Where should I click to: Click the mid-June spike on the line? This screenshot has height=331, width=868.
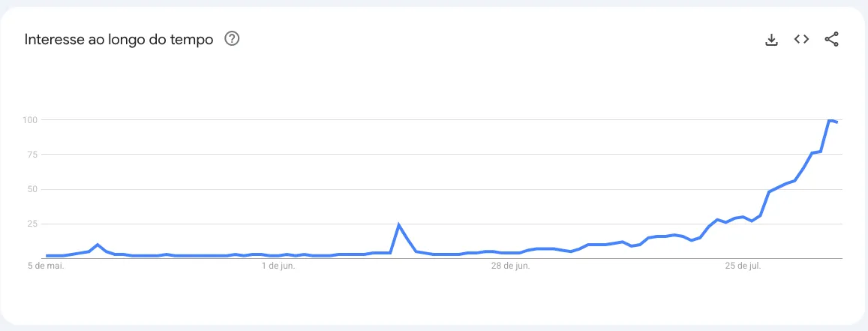399,225
